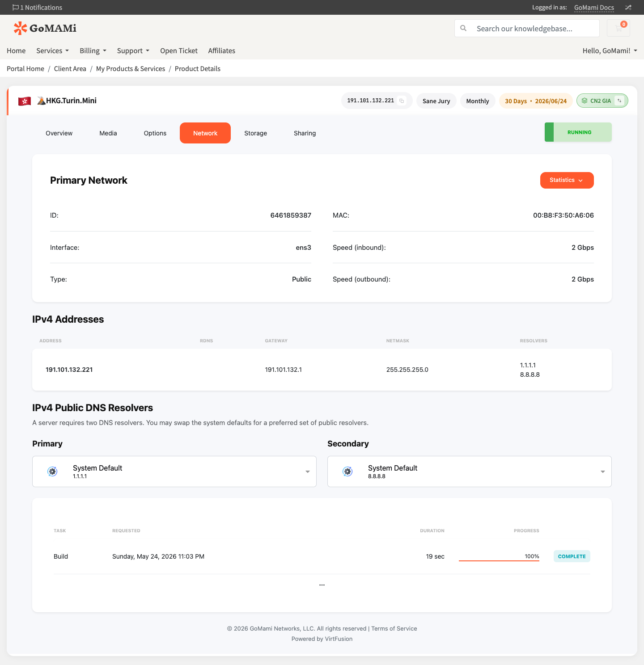This screenshot has width=644, height=665.
Task: Select the Network tab
Action: click(205, 133)
